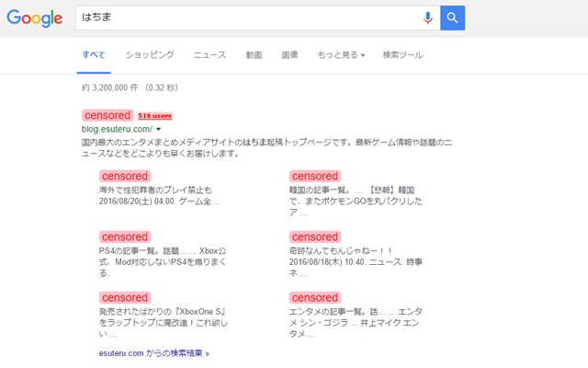Open censored sitelink above 海外で性犯罪者 text
The height and width of the screenshot is (368, 588).
[125, 176]
